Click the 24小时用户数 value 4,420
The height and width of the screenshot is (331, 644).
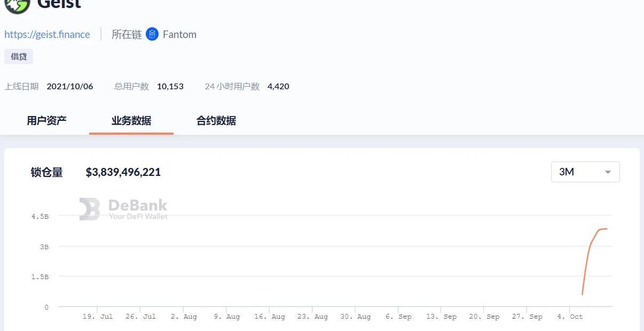point(278,86)
